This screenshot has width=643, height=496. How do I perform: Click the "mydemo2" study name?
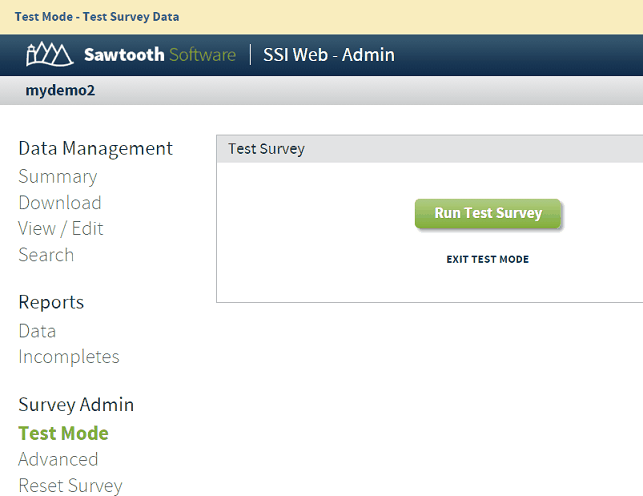point(60,90)
